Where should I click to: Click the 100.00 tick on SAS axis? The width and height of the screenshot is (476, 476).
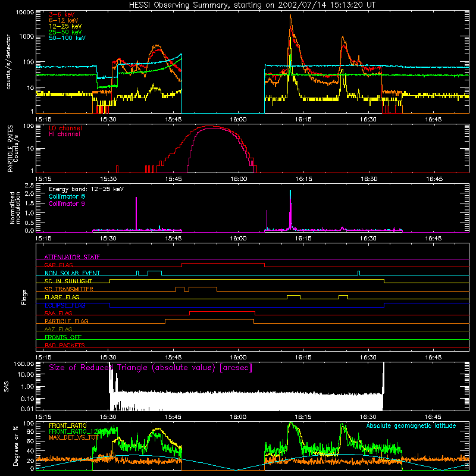tap(24, 364)
